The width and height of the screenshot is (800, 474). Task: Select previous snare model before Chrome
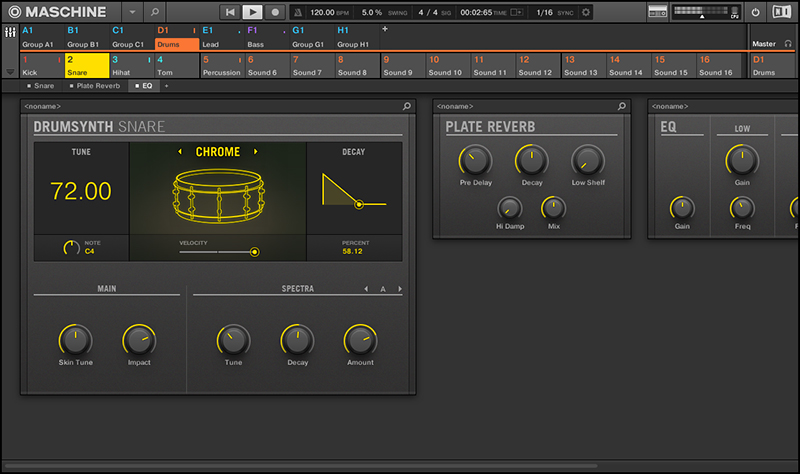tap(180, 152)
